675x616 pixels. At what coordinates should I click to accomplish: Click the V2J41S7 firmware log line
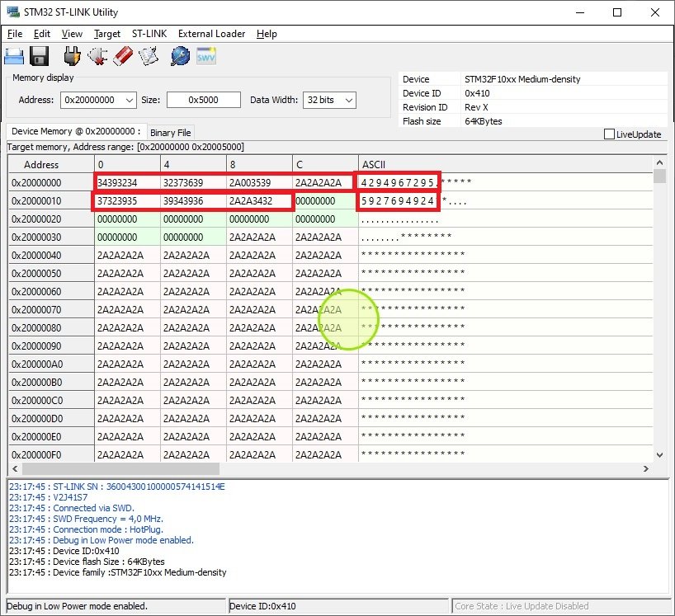[x=48, y=497]
